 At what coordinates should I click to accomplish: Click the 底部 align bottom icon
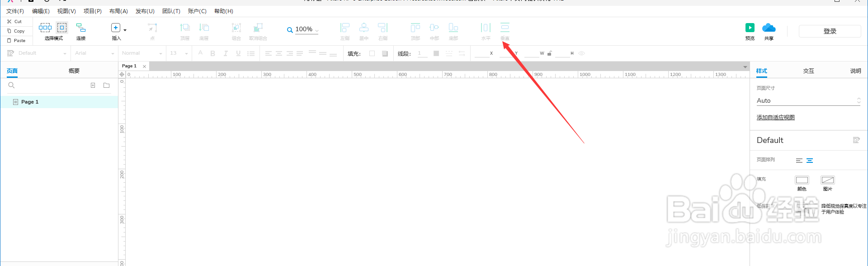(453, 28)
